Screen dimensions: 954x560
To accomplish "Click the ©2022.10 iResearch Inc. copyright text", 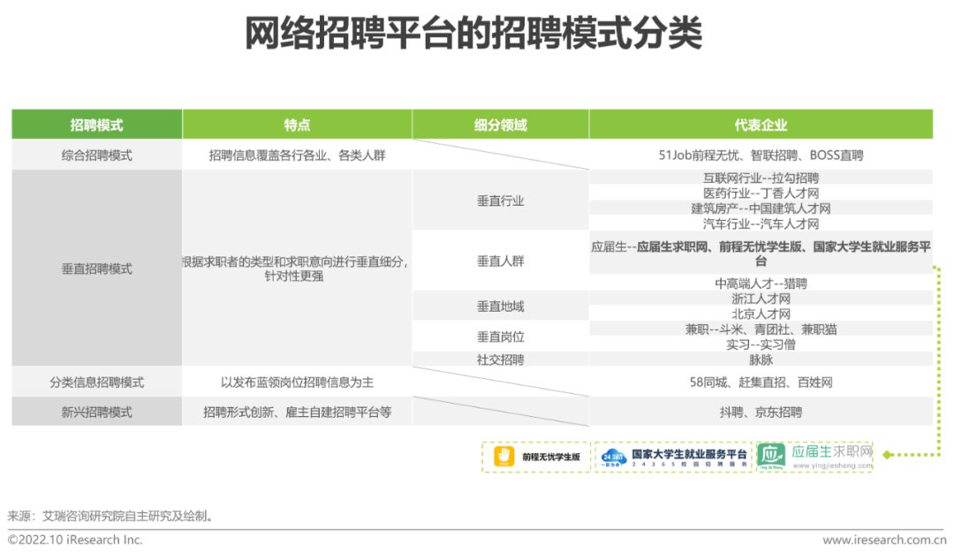I will tap(75, 540).
